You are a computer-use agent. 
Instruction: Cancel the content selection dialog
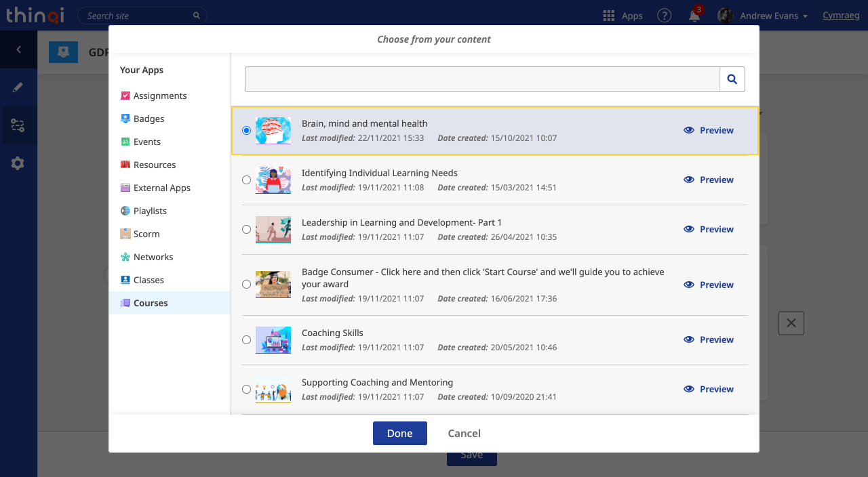click(x=464, y=433)
